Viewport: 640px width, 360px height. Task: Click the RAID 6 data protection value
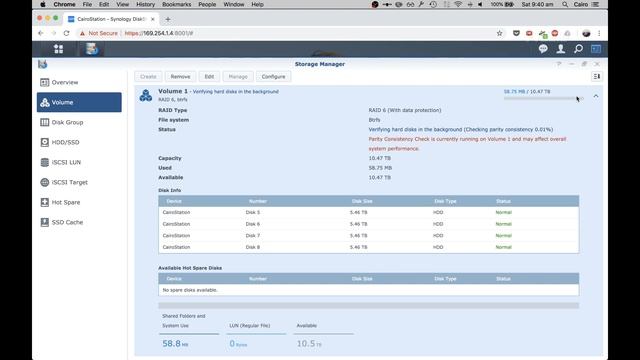coord(405,110)
